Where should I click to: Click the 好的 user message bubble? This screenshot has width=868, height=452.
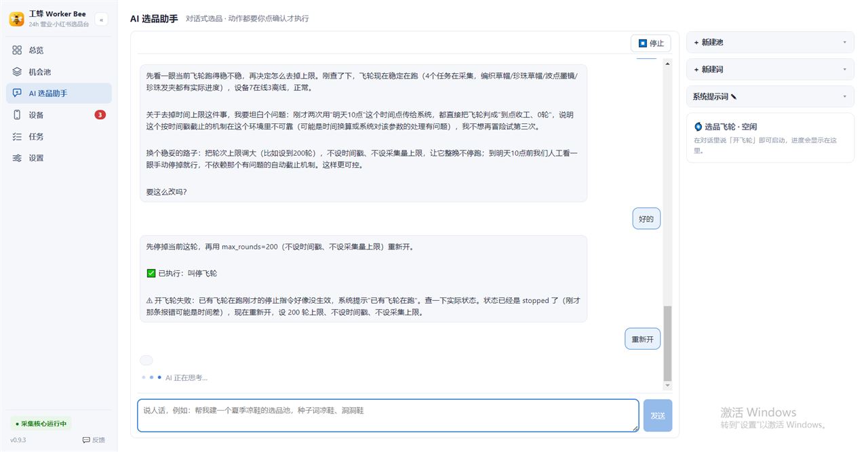click(x=646, y=219)
